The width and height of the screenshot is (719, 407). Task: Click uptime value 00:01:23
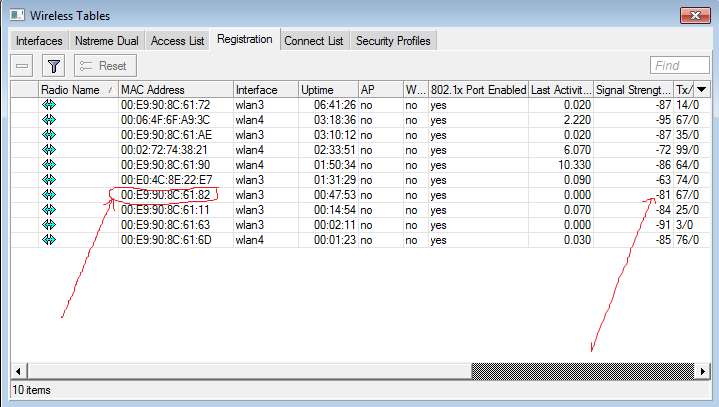(x=335, y=240)
